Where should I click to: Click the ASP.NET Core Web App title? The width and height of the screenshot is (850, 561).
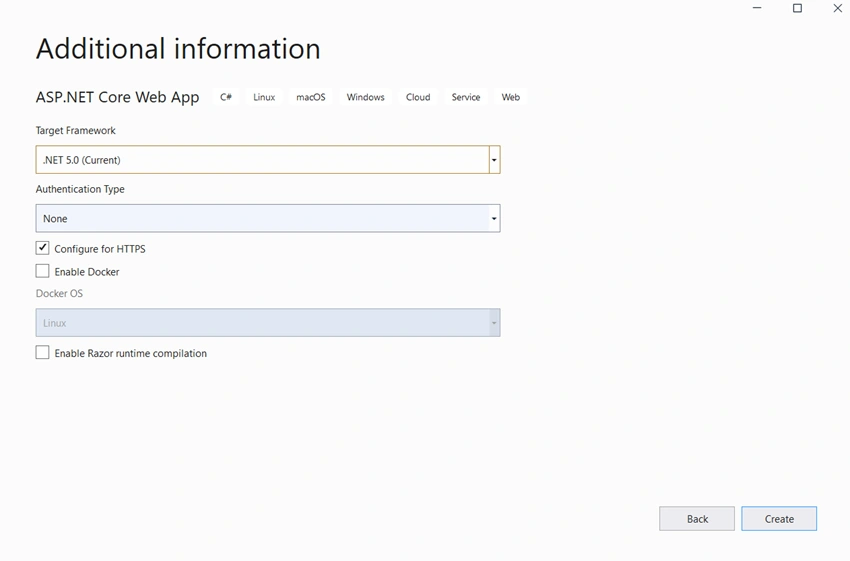(x=118, y=97)
